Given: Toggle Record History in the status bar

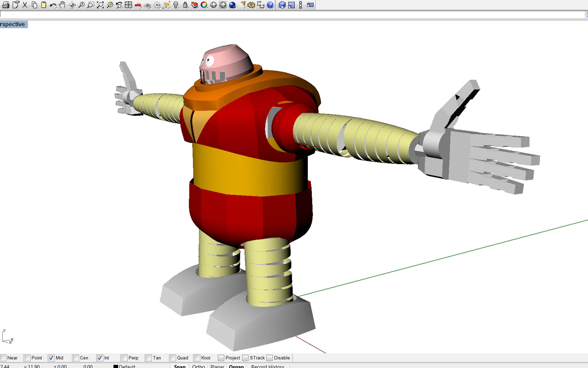Looking at the screenshot, I should point(268,366).
